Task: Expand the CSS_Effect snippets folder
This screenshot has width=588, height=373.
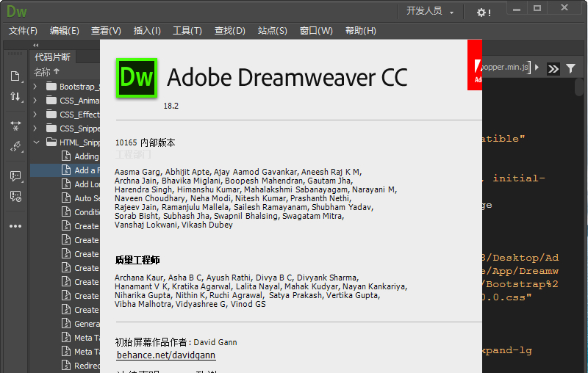Action: click(x=35, y=115)
